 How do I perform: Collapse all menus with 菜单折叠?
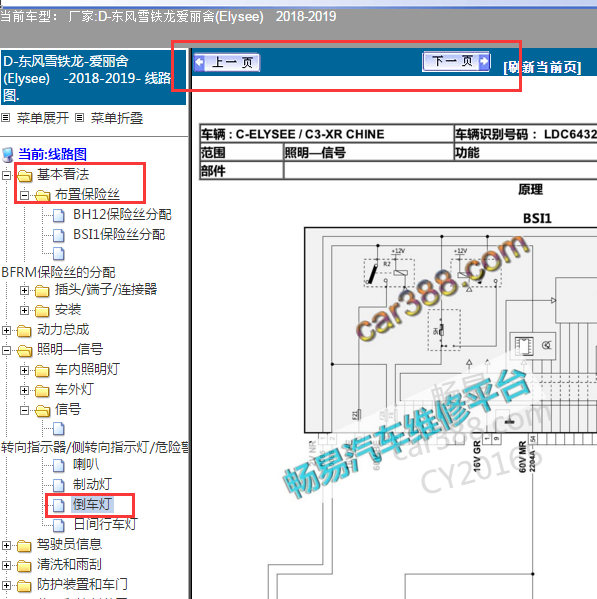tap(116, 118)
